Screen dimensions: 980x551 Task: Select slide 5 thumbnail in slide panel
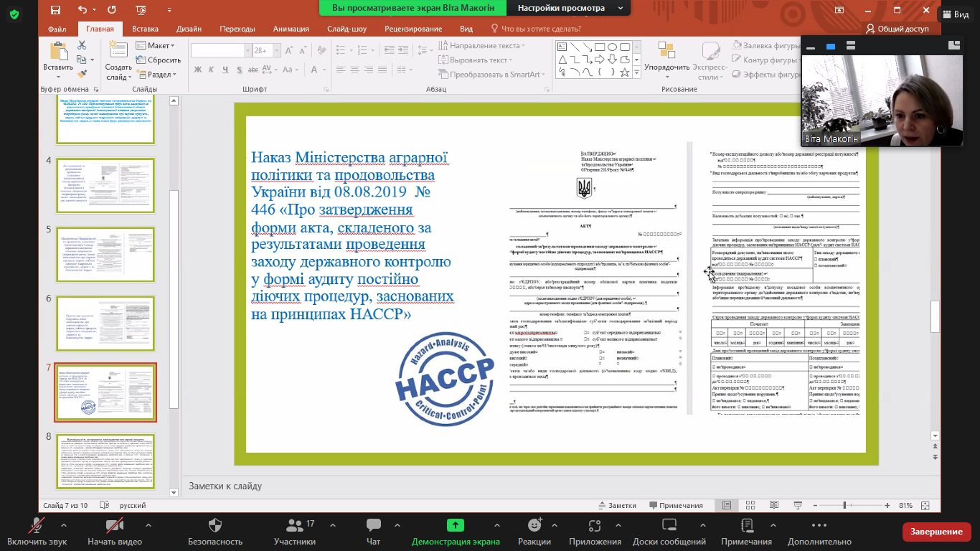click(105, 255)
